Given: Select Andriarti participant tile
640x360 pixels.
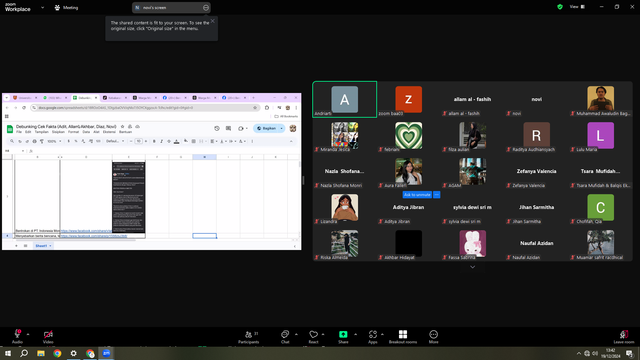Looking at the screenshot, I should (x=344, y=100).
